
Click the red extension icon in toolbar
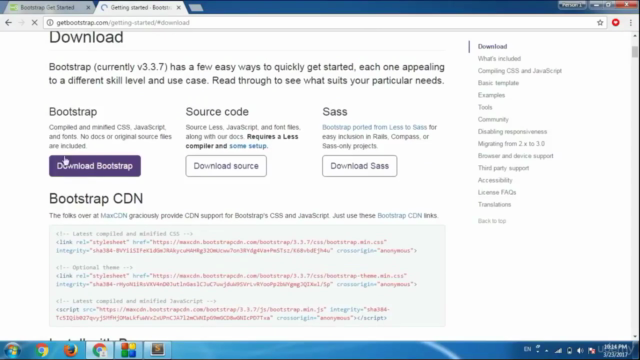(x=616, y=22)
